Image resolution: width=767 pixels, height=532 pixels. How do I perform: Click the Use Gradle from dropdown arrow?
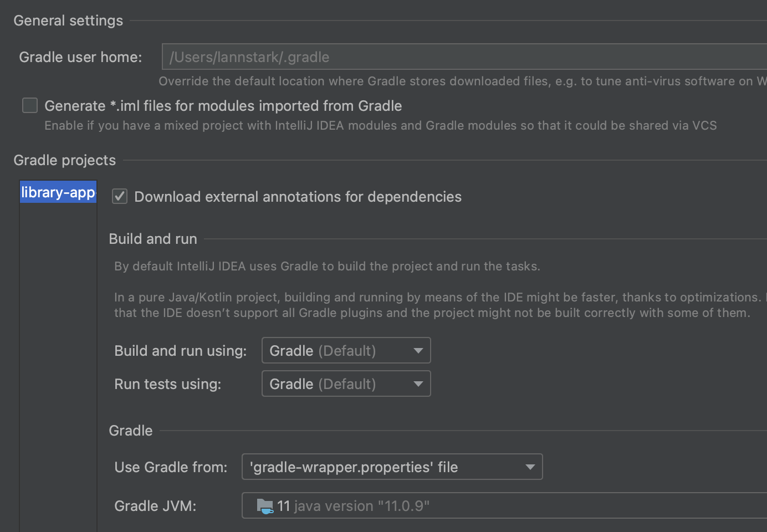pos(530,467)
